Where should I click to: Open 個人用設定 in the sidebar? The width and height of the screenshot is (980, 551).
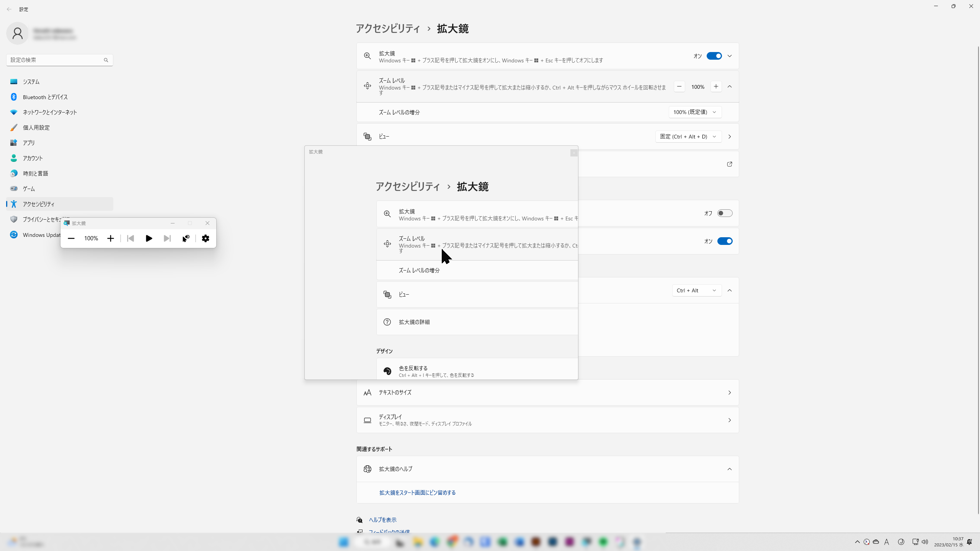click(x=36, y=127)
